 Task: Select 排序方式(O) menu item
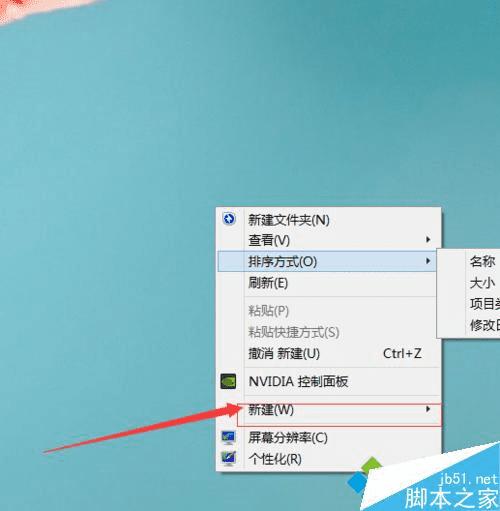coord(327,261)
